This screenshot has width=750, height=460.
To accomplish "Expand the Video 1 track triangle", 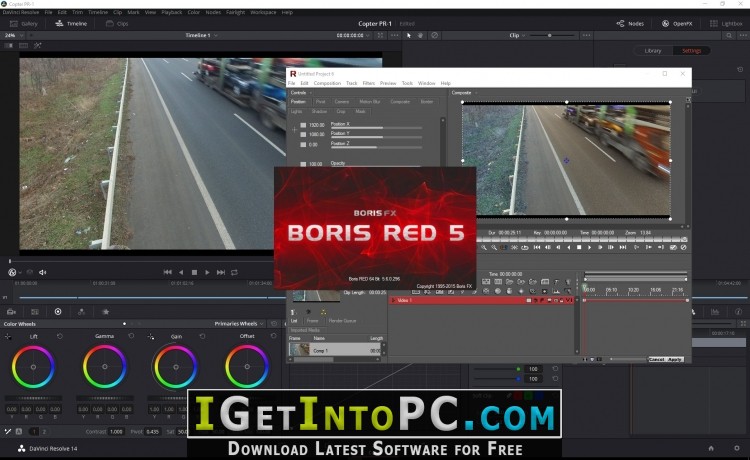I will (393, 300).
